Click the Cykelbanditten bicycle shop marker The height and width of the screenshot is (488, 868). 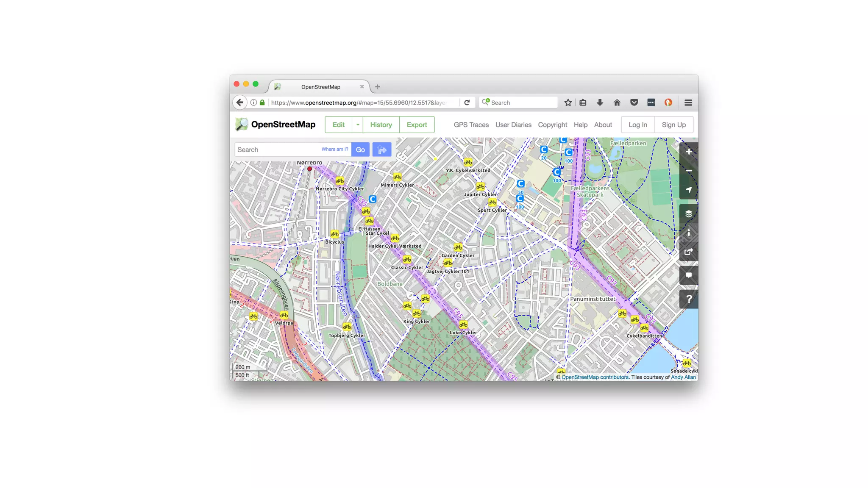[x=644, y=328]
